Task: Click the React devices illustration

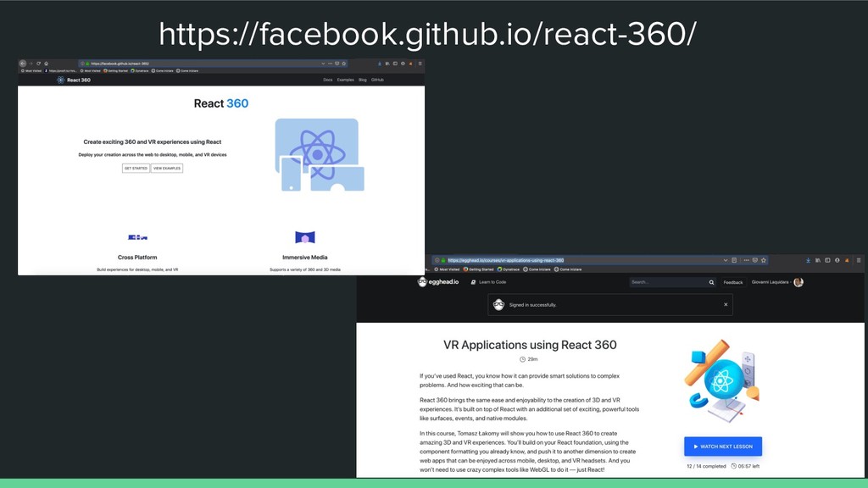Action: pos(320,155)
